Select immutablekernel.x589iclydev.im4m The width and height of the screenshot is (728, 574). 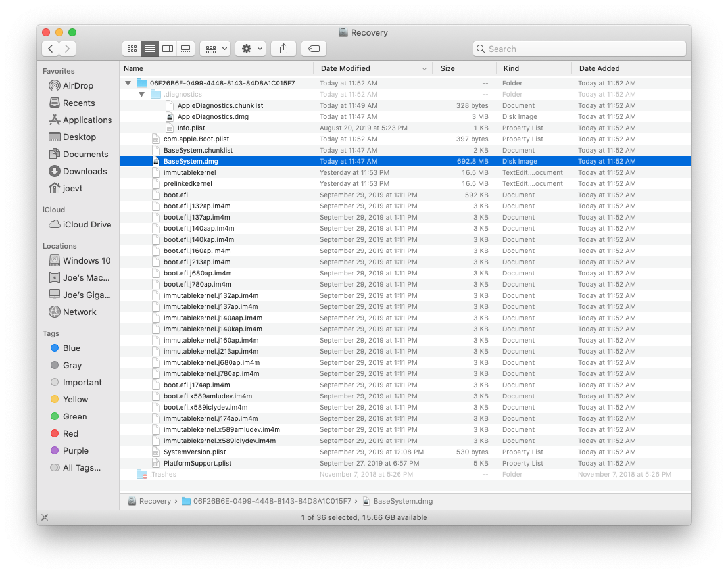(405, 441)
